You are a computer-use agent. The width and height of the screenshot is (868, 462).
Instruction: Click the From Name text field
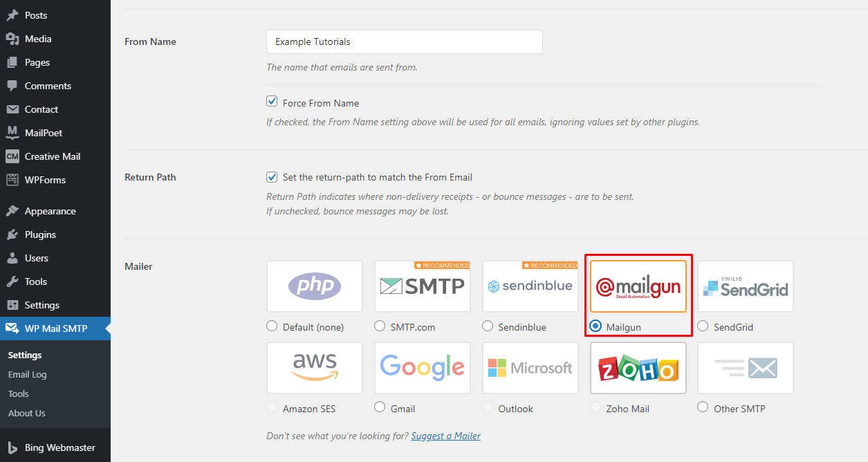pyautogui.click(x=404, y=41)
